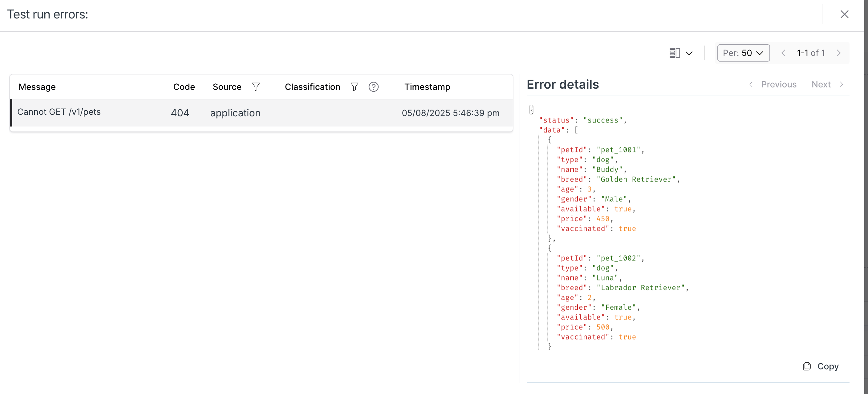Click the "Golden Retriever" breed value
868x394 pixels.
coord(636,179)
